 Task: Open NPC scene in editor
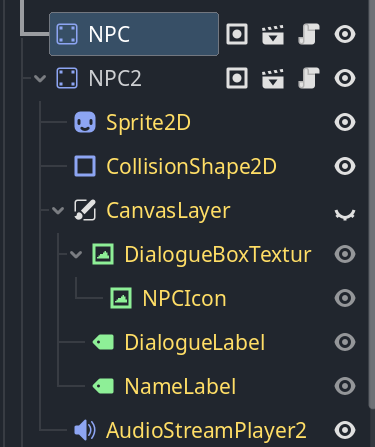tap(273, 34)
